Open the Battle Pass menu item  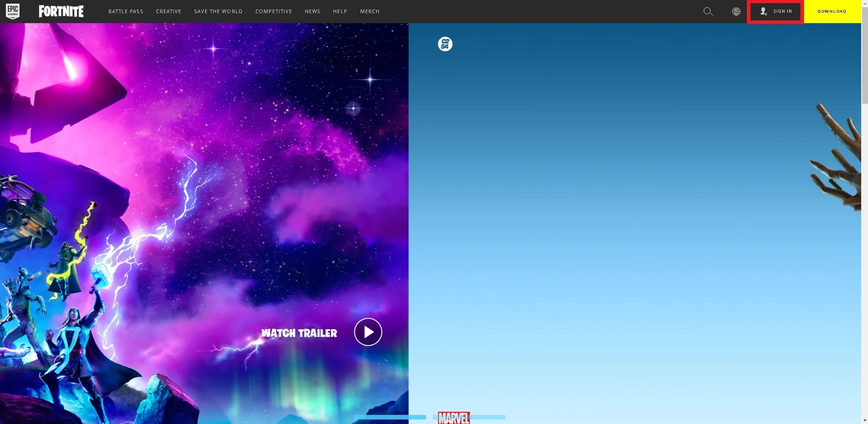[x=126, y=11]
